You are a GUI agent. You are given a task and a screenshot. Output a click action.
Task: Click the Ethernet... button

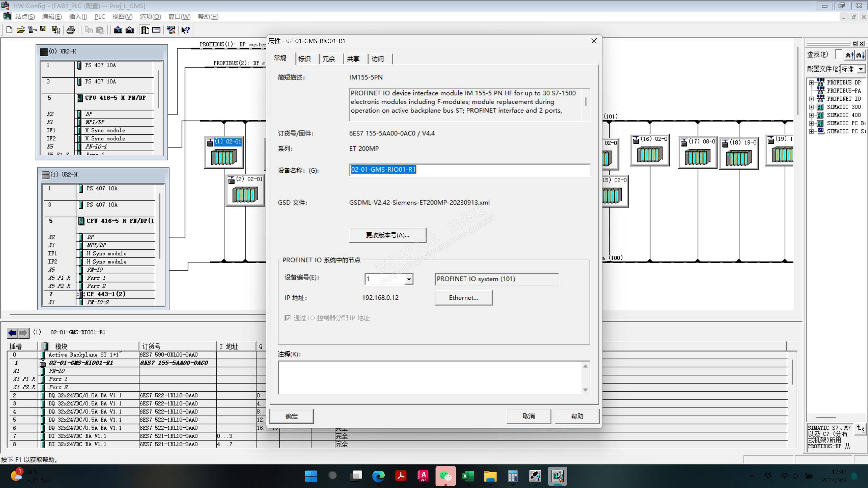click(x=463, y=298)
